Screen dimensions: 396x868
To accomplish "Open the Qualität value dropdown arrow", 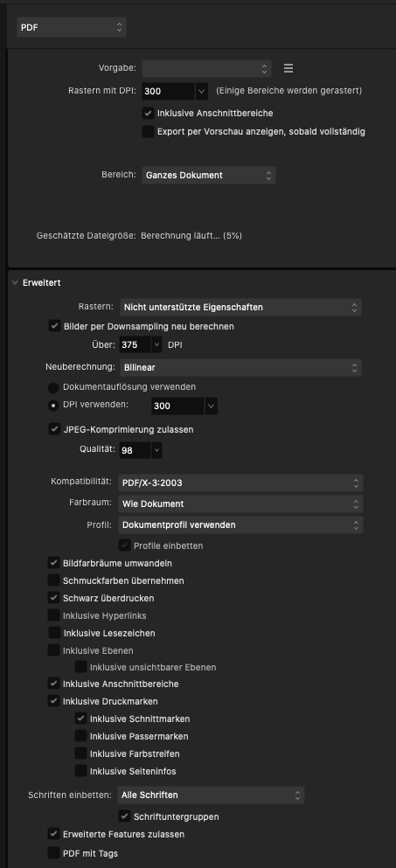I will point(156,450).
